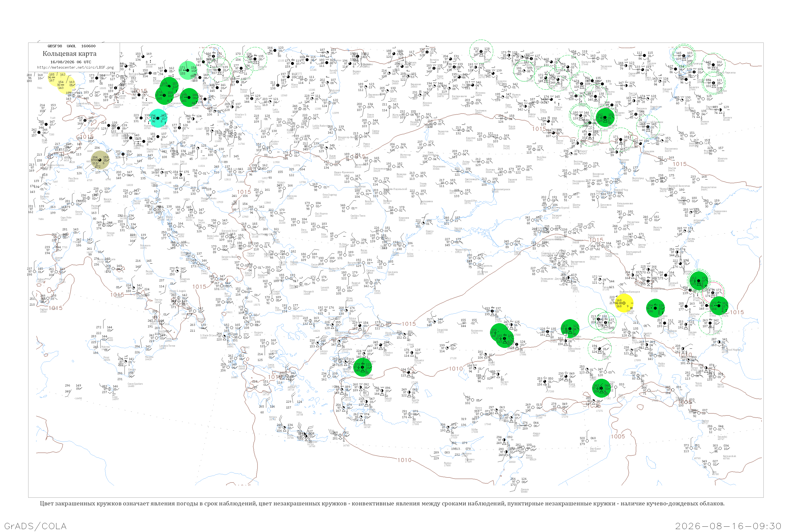Click the "Muenchen" station label
This screenshot has width=798, height=532.
[x=152, y=149]
